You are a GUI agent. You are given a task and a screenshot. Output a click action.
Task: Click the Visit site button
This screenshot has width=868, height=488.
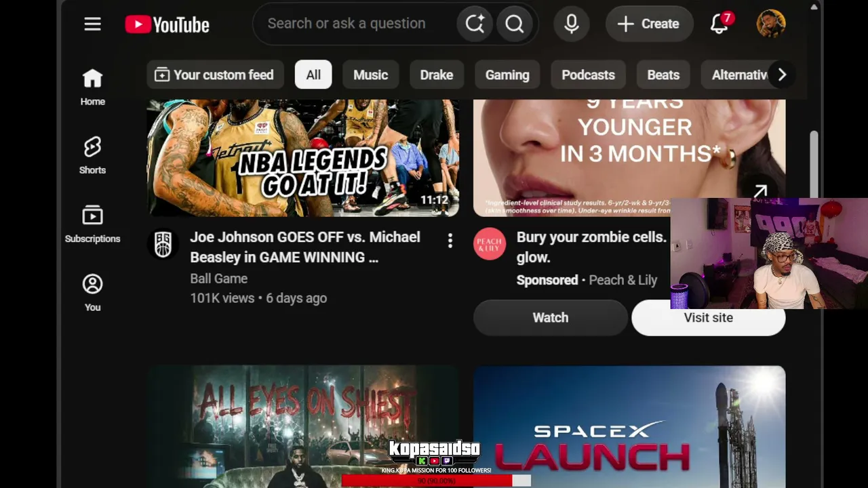[709, 318]
